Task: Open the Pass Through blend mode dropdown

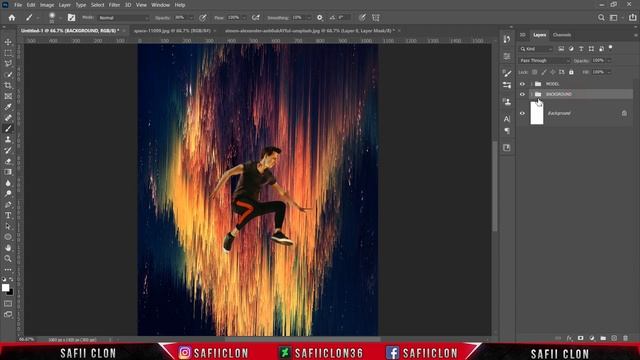Action: (x=544, y=60)
